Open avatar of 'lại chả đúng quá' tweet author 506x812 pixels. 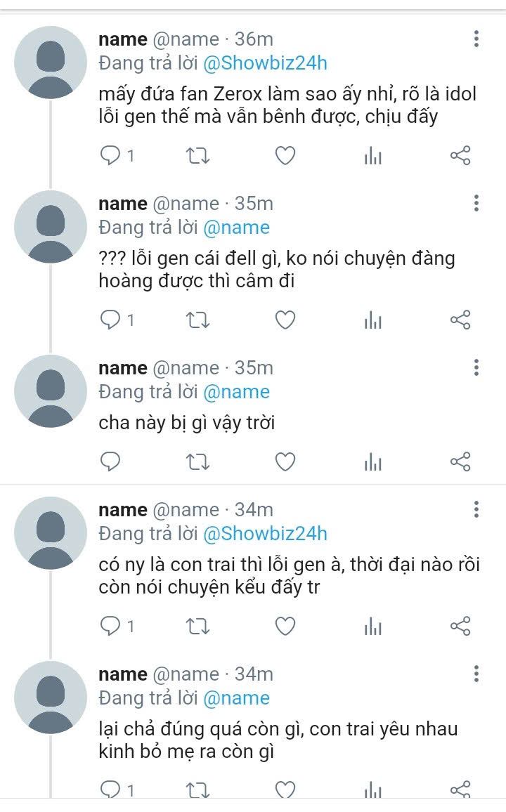click(x=49, y=696)
